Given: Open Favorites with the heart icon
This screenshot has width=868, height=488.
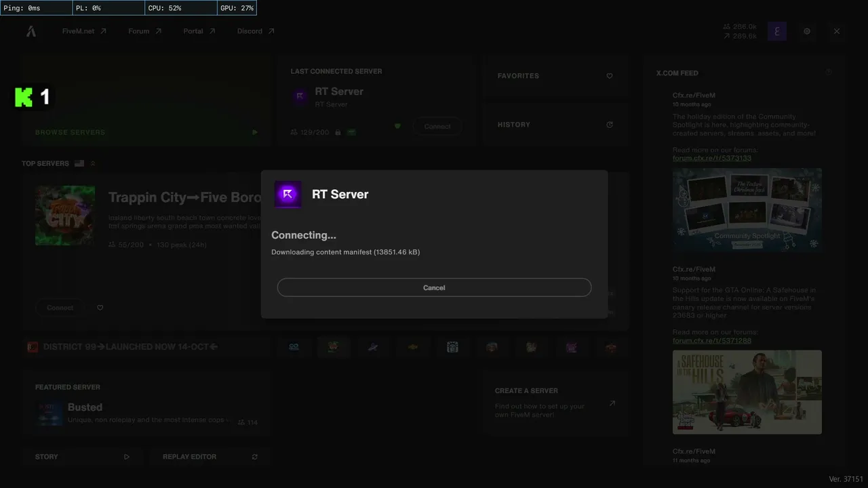Looking at the screenshot, I should [x=609, y=76].
